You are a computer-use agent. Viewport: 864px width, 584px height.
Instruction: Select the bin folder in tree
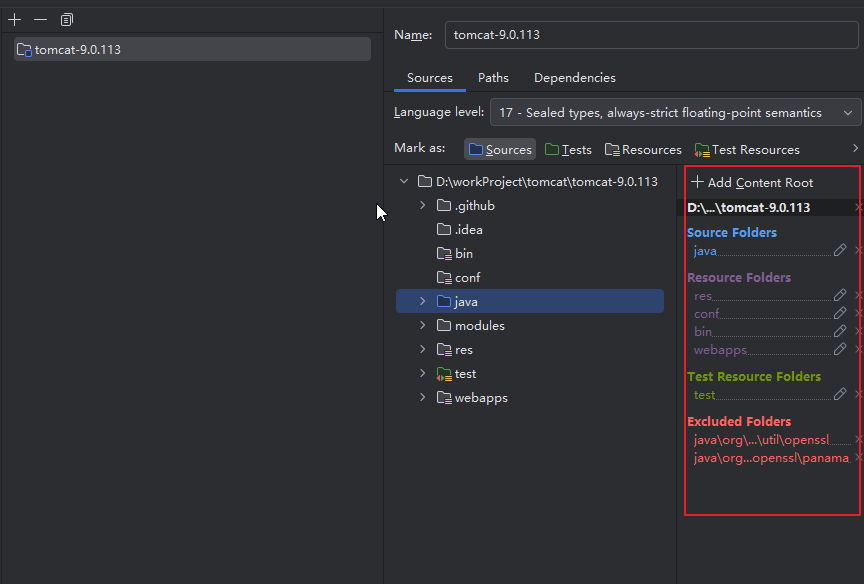point(530,253)
